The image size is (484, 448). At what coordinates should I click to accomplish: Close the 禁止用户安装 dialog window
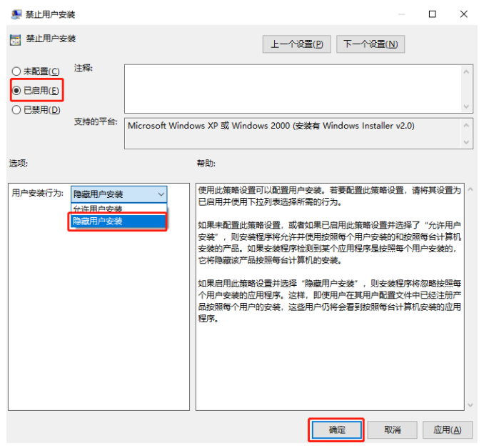coord(463,14)
